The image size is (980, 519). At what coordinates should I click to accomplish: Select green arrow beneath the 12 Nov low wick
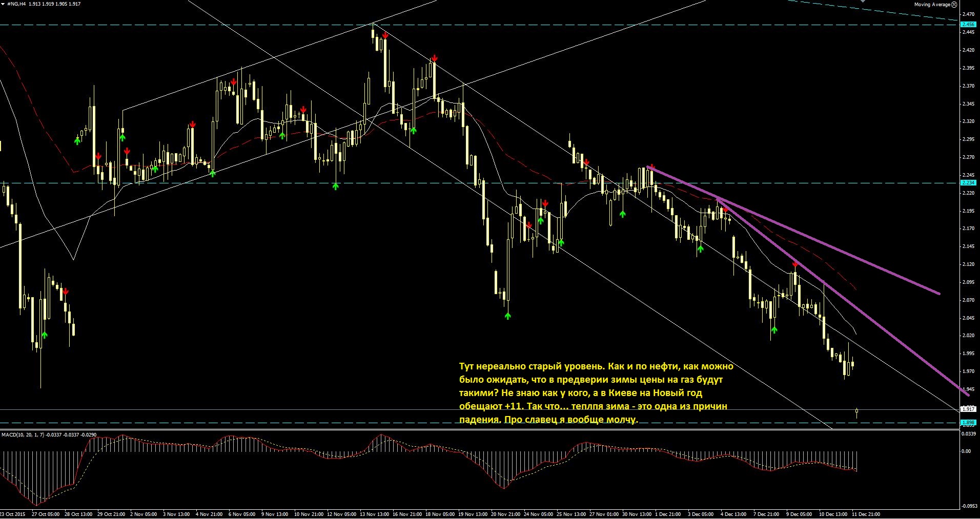(x=336, y=186)
